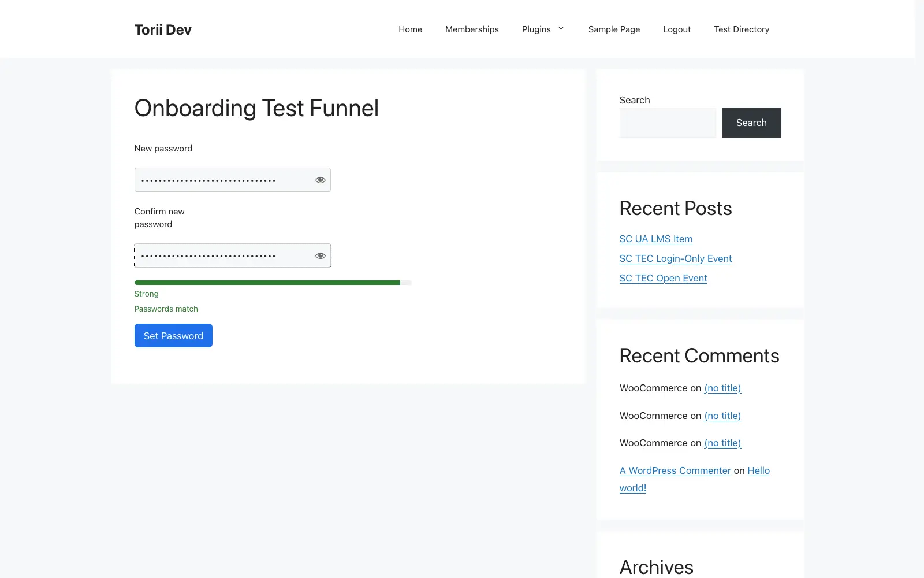
Task: Click into the Confirm new password field
Action: 233,255
